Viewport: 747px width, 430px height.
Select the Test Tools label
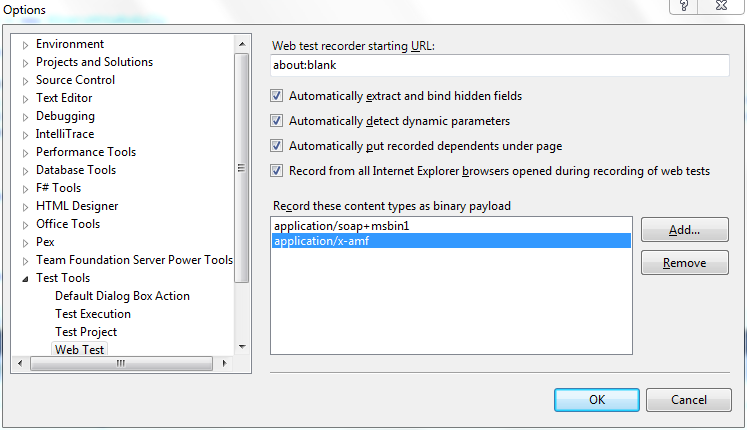coord(63,278)
